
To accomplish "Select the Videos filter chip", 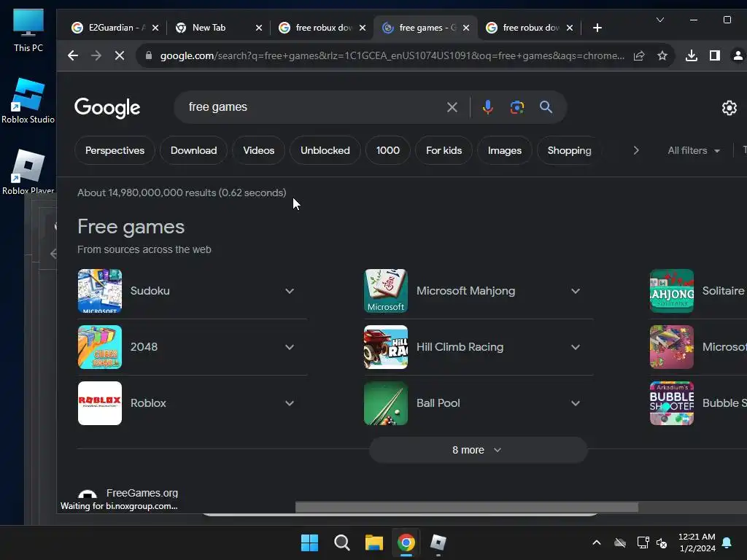I will [x=259, y=150].
